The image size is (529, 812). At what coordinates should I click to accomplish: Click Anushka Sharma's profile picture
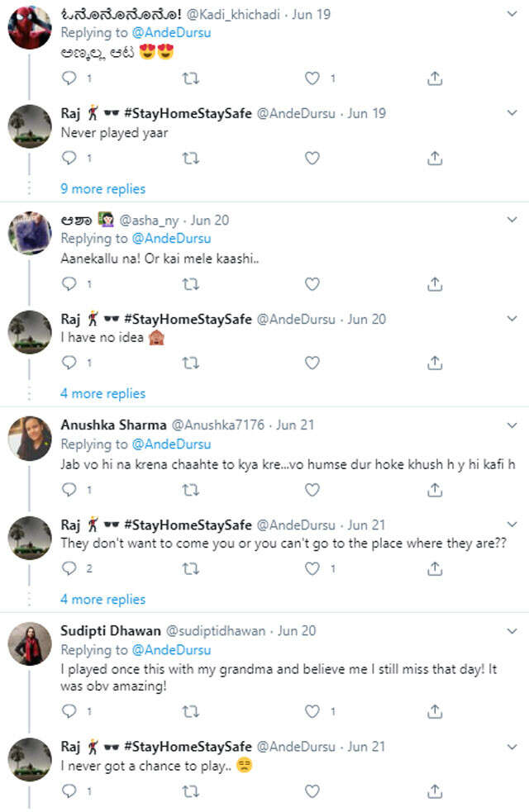[x=31, y=438]
